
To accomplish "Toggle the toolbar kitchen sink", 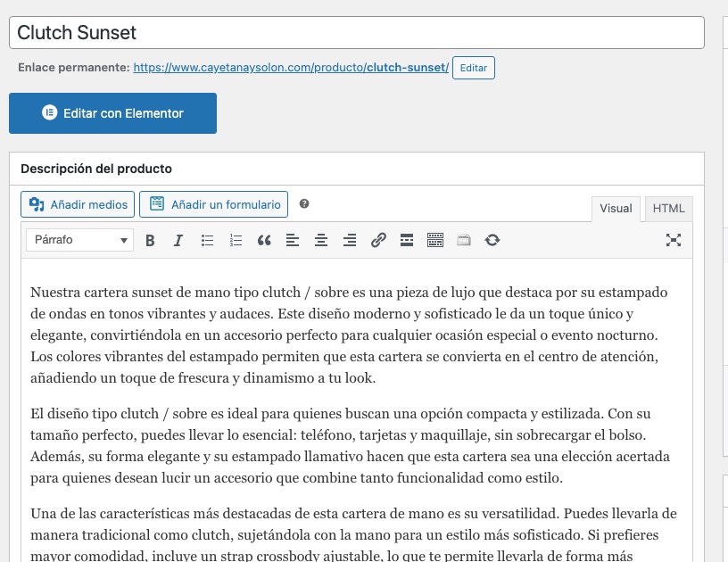I will tap(435, 240).
